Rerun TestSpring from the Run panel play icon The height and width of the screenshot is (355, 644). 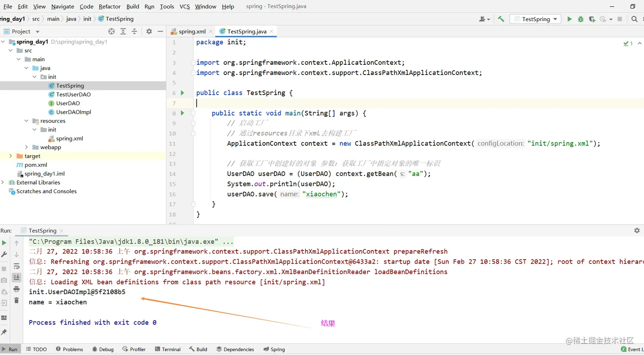[x=4, y=242]
